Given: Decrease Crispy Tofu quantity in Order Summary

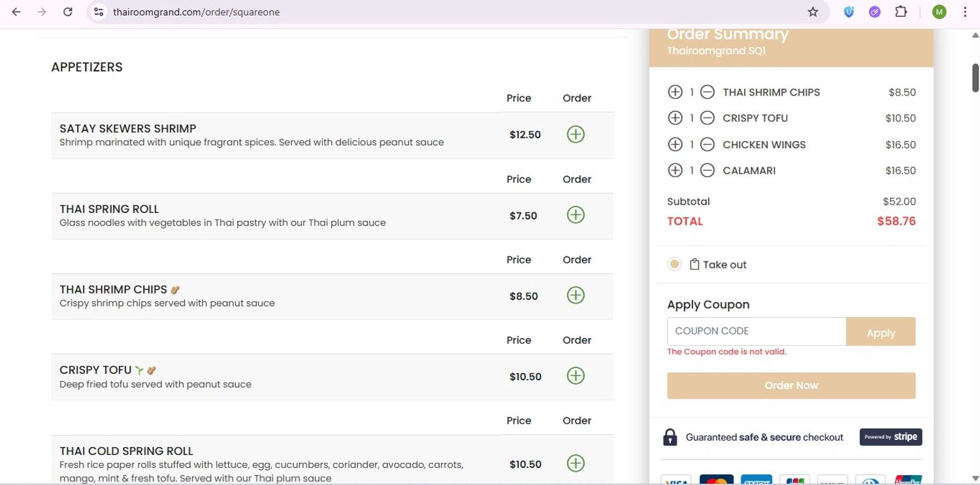Looking at the screenshot, I should (x=707, y=118).
